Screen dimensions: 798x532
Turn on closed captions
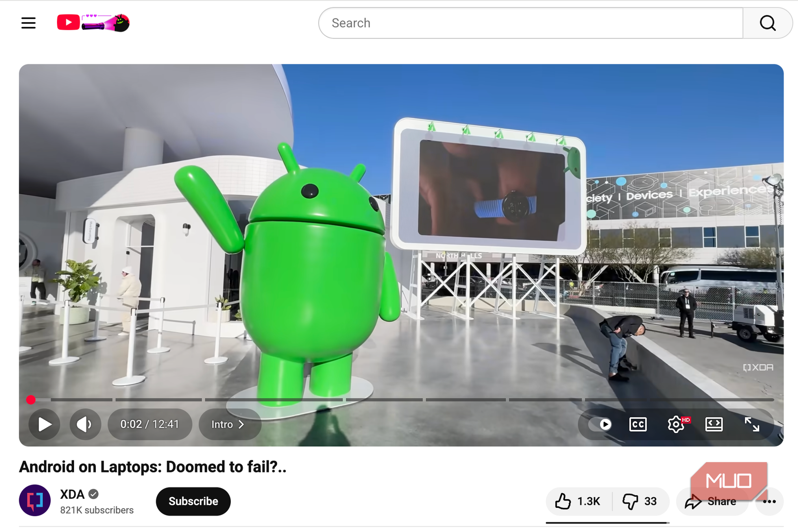tap(638, 424)
